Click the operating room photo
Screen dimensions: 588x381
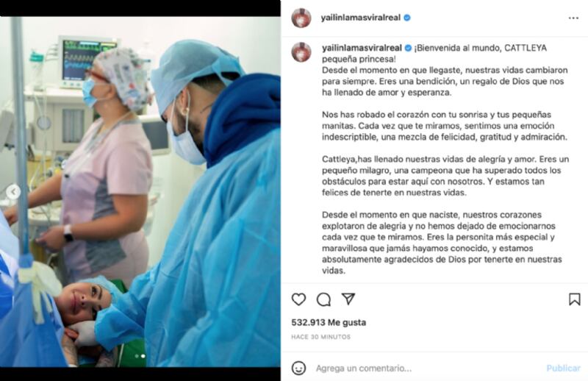[x=140, y=191]
